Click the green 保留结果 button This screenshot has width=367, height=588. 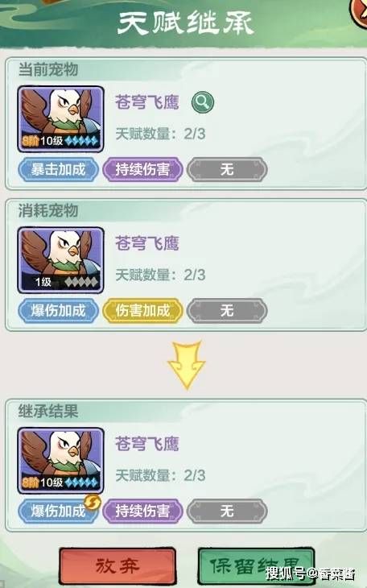click(x=256, y=566)
